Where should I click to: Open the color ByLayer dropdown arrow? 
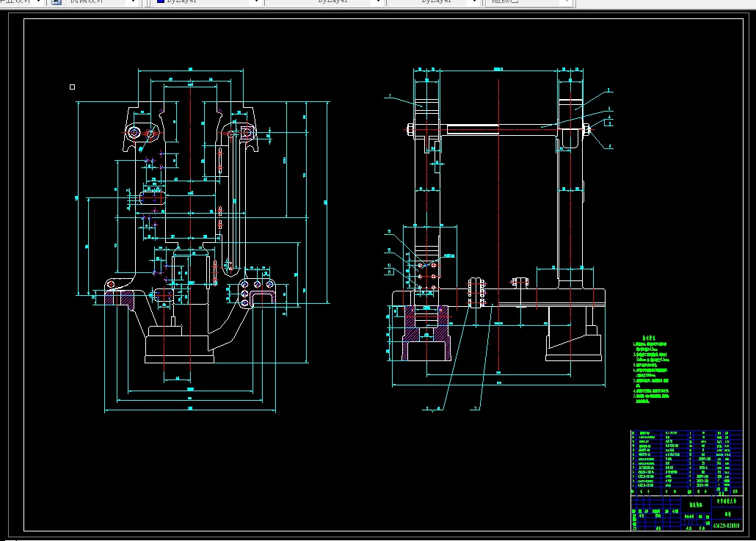point(255,2)
